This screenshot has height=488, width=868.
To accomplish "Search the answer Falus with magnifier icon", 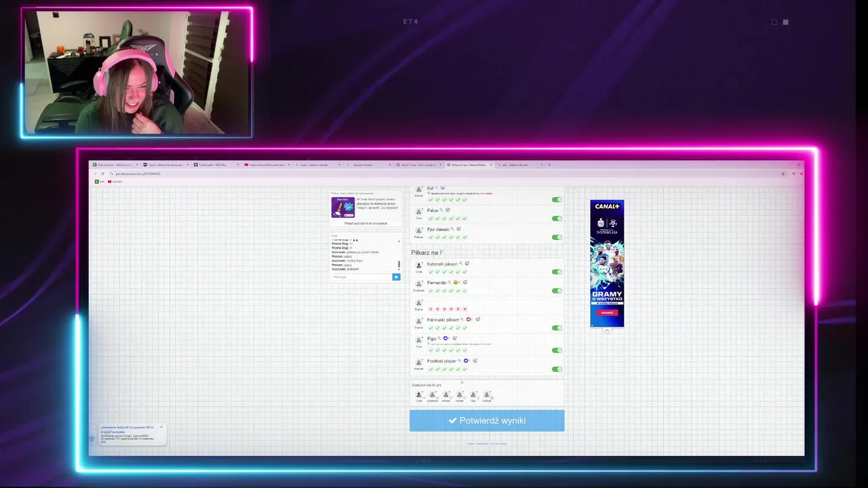I will tap(441, 210).
